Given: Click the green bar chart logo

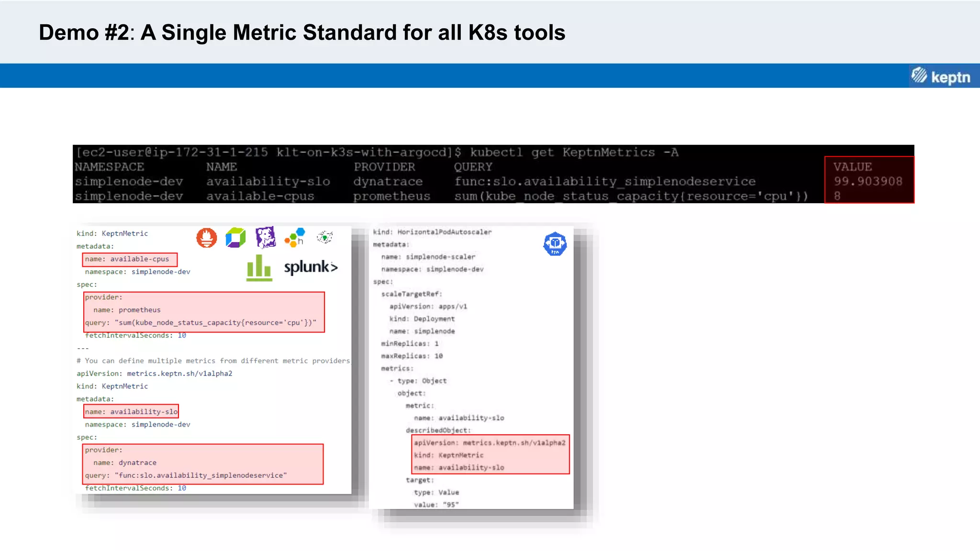Looking at the screenshot, I should [259, 268].
